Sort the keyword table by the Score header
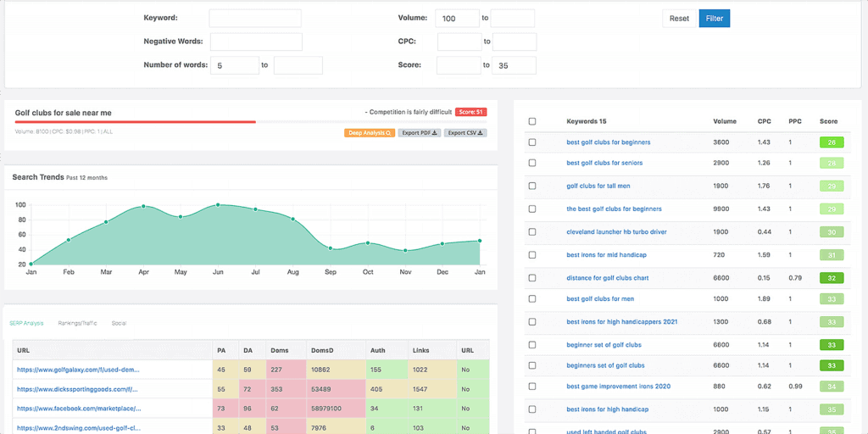The height and width of the screenshot is (434, 868). [828, 121]
